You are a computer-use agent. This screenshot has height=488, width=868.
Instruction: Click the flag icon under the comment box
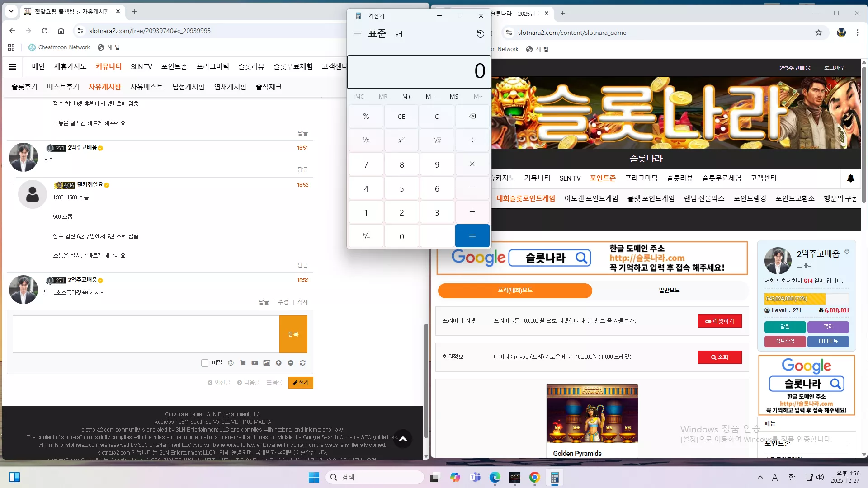coord(243,363)
